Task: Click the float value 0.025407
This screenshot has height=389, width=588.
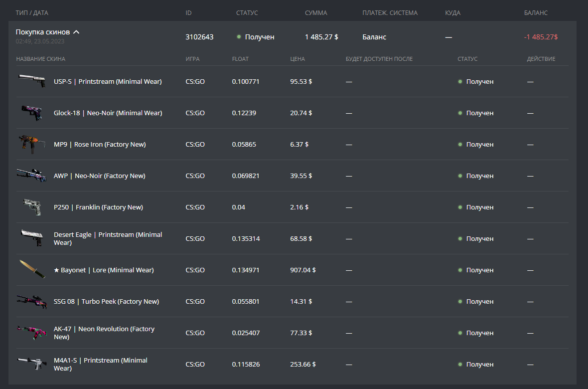Action: 246,333
